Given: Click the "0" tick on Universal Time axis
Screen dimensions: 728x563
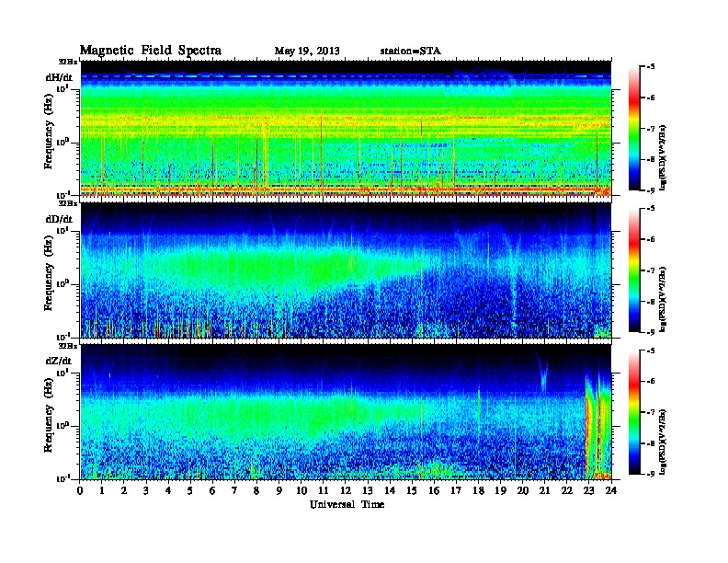Looking at the screenshot, I should tap(80, 490).
